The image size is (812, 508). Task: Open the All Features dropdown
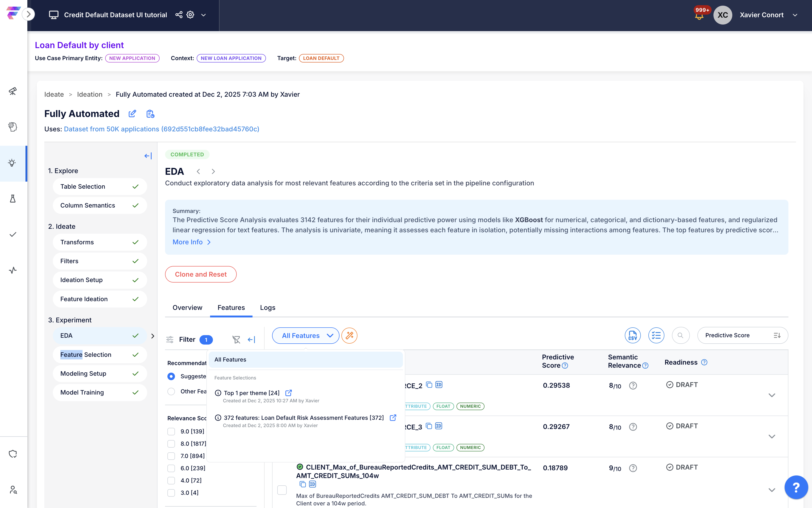click(x=306, y=335)
